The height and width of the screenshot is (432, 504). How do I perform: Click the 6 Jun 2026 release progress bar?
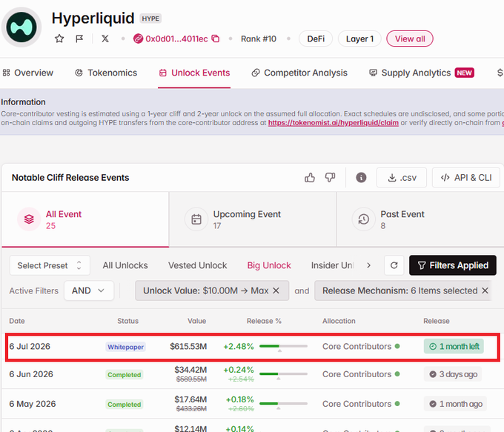(x=283, y=374)
